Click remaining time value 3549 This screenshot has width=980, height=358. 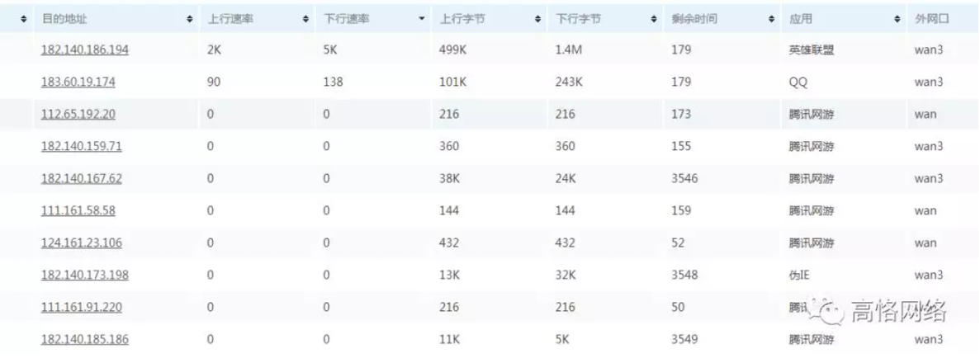(684, 340)
